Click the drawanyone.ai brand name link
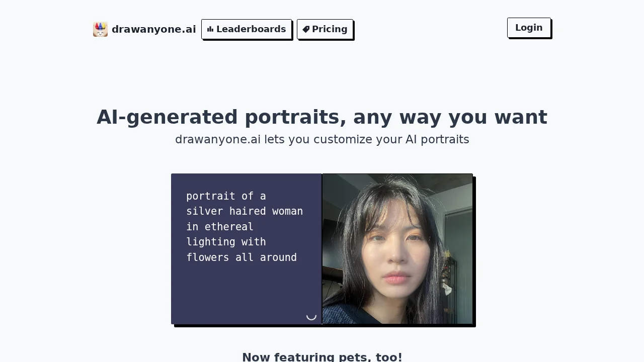Screen dimensions: 644x362 [x=153, y=29]
